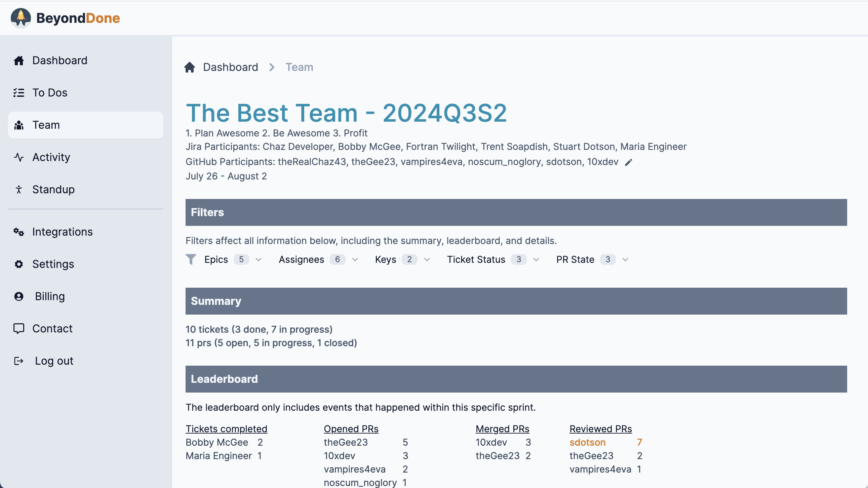Select Dashboard in the sidebar menu
Image resolution: width=868 pixels, height=488 pixels.
pos(60,60)
